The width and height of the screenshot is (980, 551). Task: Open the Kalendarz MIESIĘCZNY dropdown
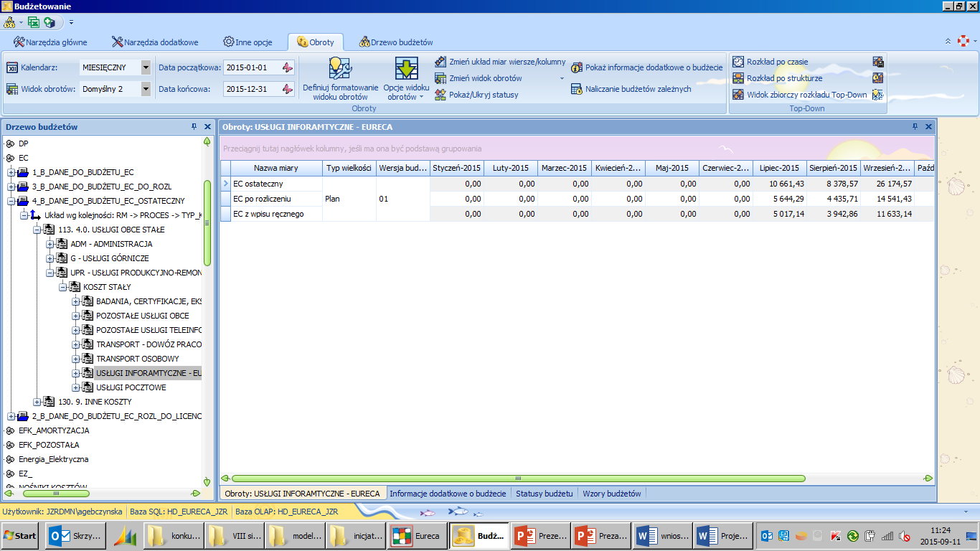coord(146,67)
